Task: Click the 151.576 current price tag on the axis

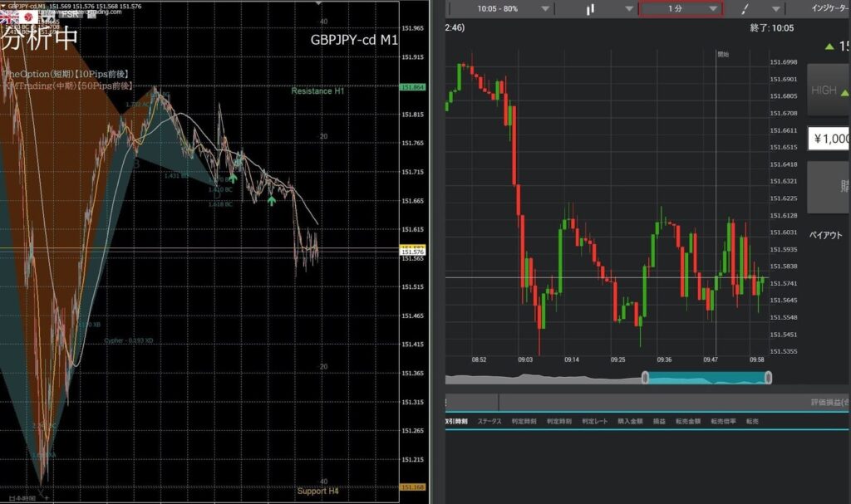Action: 412,252
